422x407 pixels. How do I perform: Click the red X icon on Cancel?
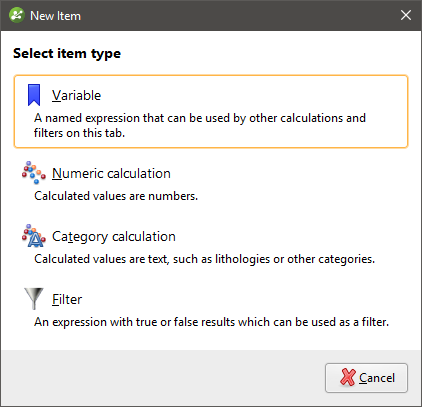[x=348, y=377]
